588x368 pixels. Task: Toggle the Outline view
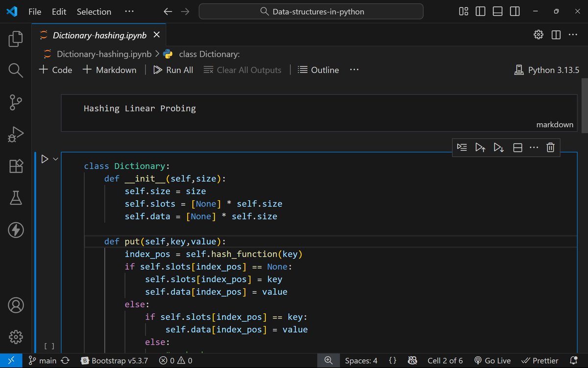coord(318,70)
